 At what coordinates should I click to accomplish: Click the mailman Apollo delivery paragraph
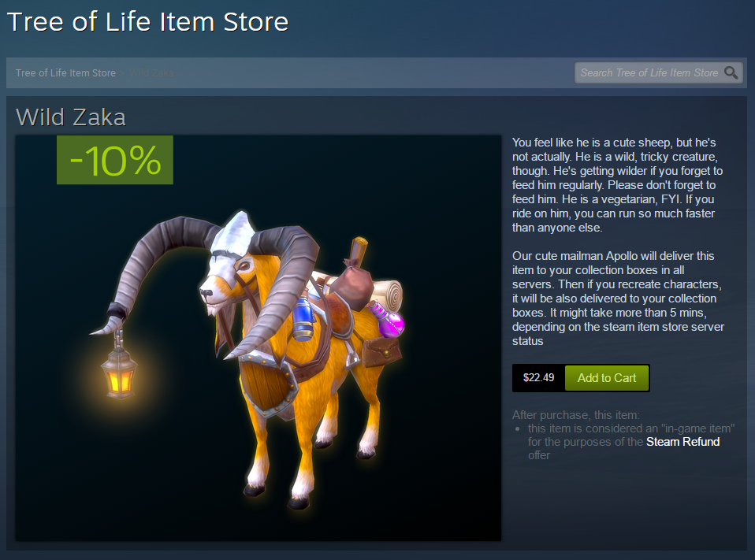click(x=618, y=299)
